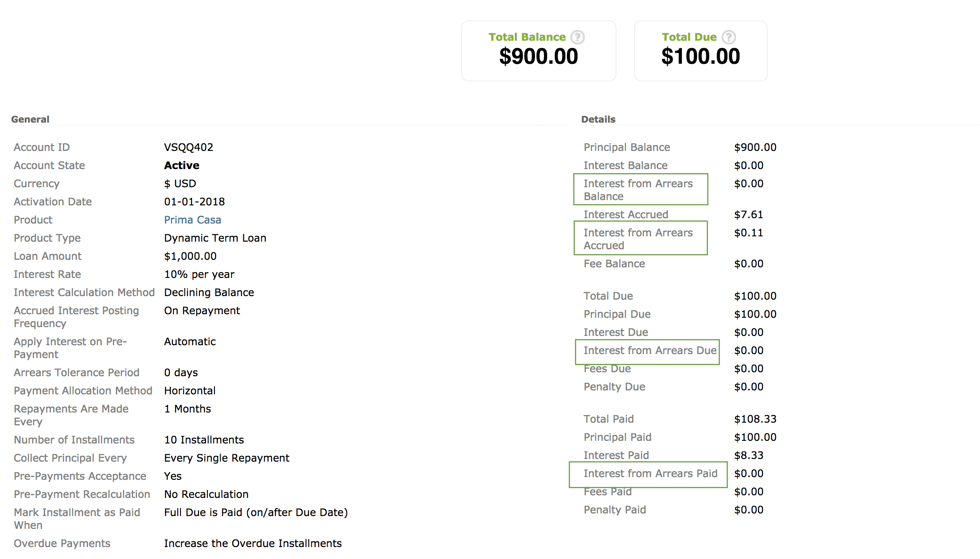The width and height of the screenshot is (980, 559).
Task: Click the Penalty Due value $0.00
Action: pos(748,386)
